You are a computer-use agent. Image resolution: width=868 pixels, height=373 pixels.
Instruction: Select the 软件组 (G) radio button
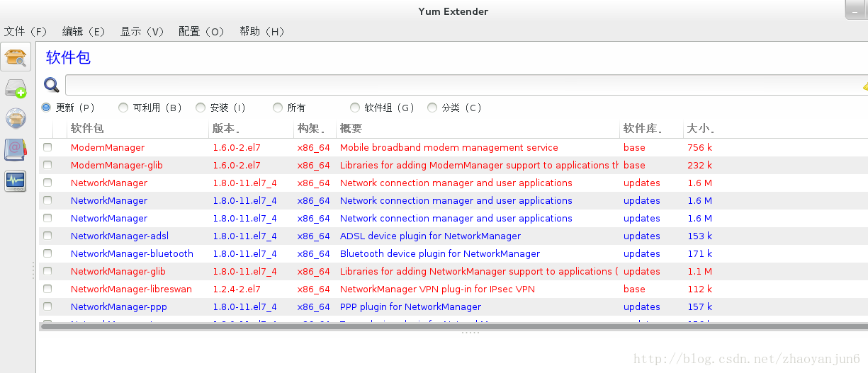click(x=355, y=108)
